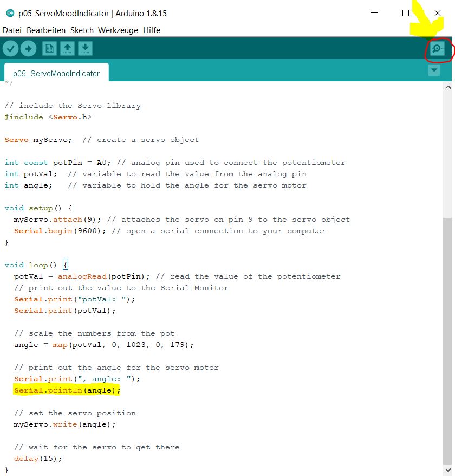Screen dimensions: 455x476
Task: Save sketch with down-arrow icon
Action: [x=85, y=49]
